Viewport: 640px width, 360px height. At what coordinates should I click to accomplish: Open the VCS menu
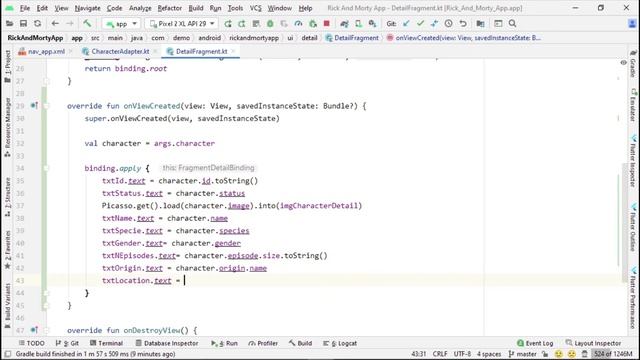click(x=256, y=8)
